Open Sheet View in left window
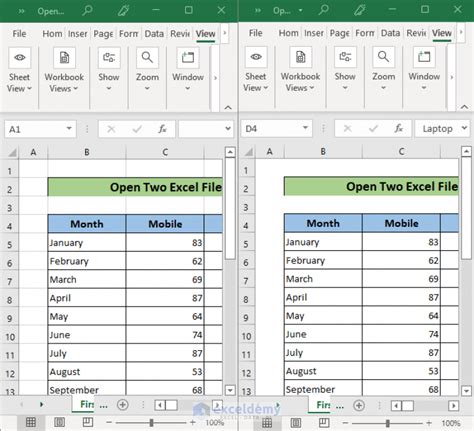This screenshot has height=431, width=474. tap(19, 70)
